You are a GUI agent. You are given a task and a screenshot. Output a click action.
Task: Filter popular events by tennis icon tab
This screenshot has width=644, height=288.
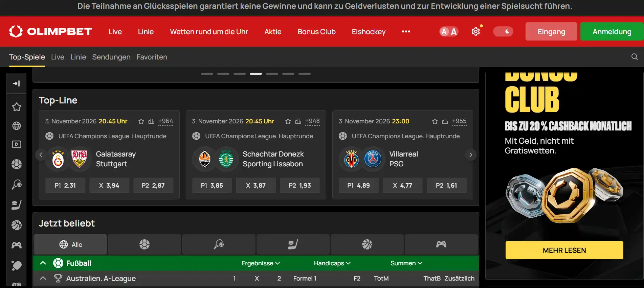(x=219, y=244)
